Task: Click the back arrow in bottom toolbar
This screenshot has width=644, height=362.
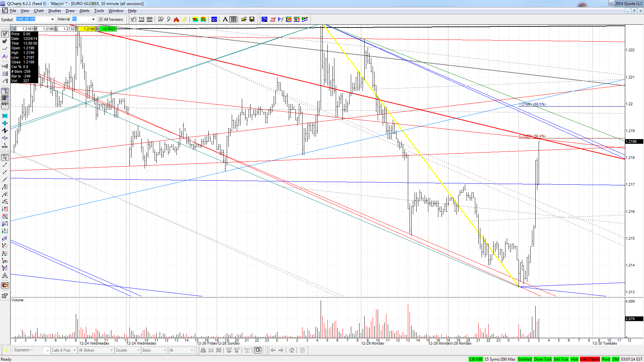Action: point(273,350)
